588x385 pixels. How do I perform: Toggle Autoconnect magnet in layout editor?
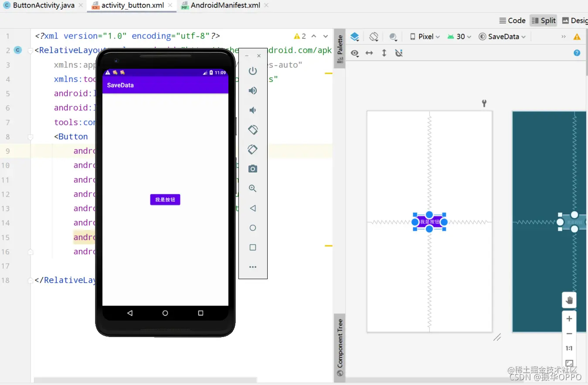tap(398, 53)
